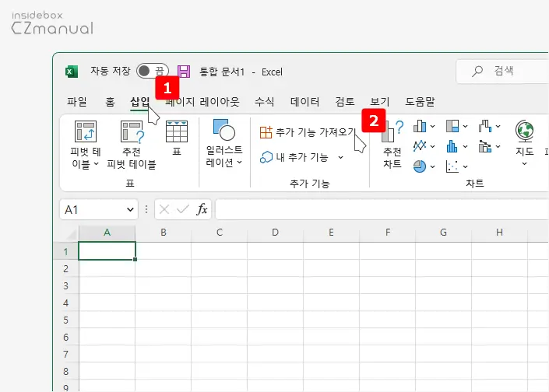The image size is (549, 392).
Task: Click cell A1
Action: pos(107,251)
